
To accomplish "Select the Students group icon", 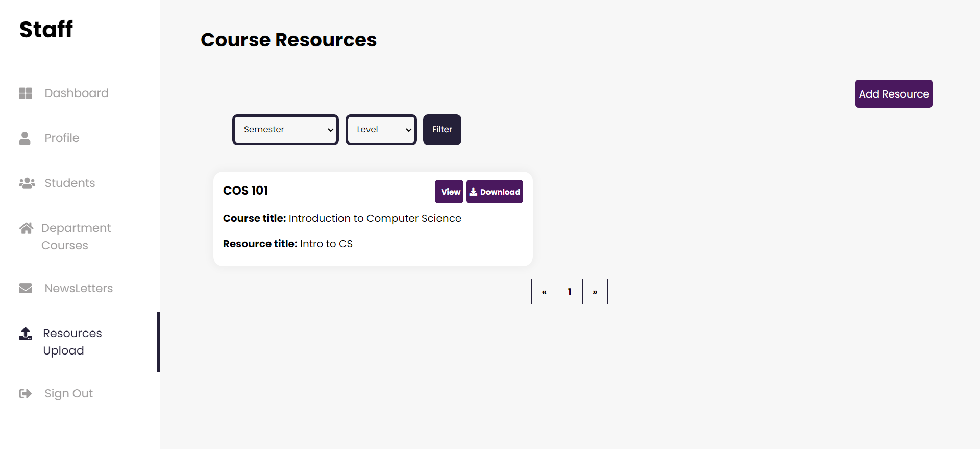I will (26, 183).
